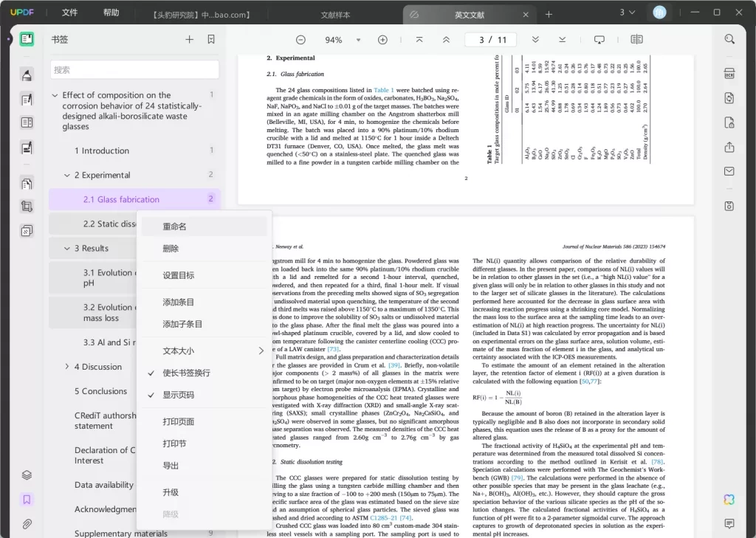Image resolution: width=756 pixels, height=538 pixels.
Task: Open the search magnifier icon
Action: [729, 39]
